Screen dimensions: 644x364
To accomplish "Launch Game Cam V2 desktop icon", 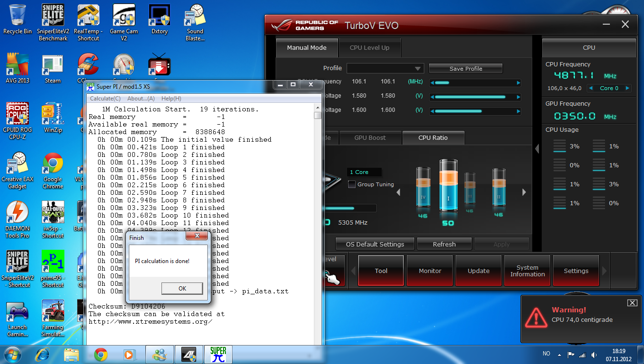I will (x=124, y=22).
